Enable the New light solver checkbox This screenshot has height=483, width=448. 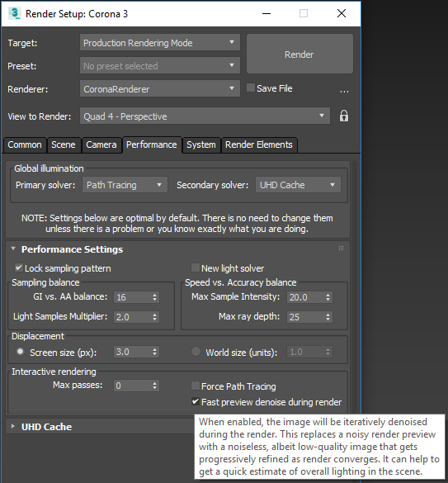coord(196,268)
